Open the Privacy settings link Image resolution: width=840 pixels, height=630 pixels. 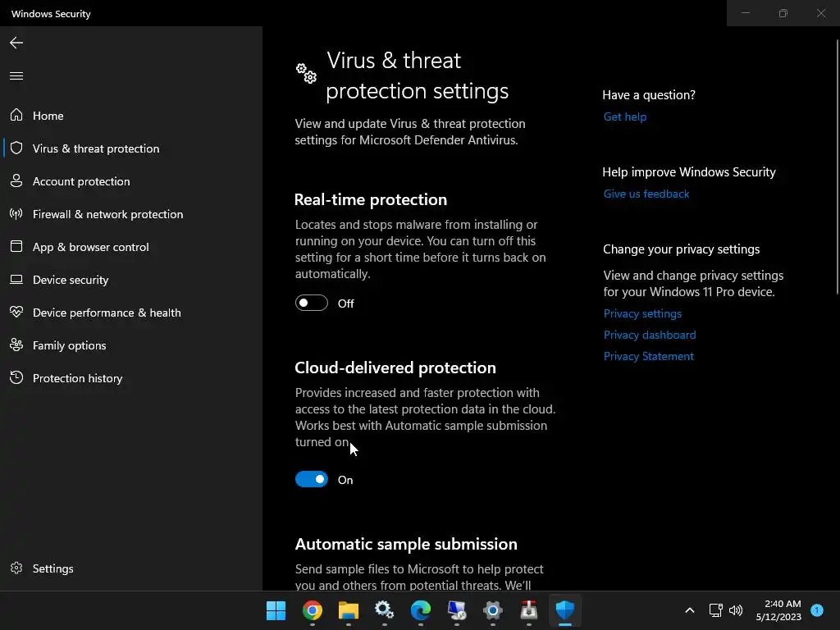pyautogui.click(x=642, y=313)
